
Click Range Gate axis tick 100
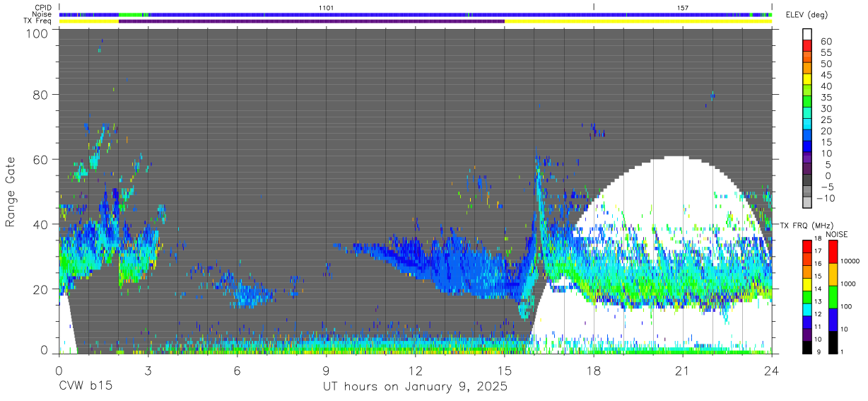tap(38, 33)
